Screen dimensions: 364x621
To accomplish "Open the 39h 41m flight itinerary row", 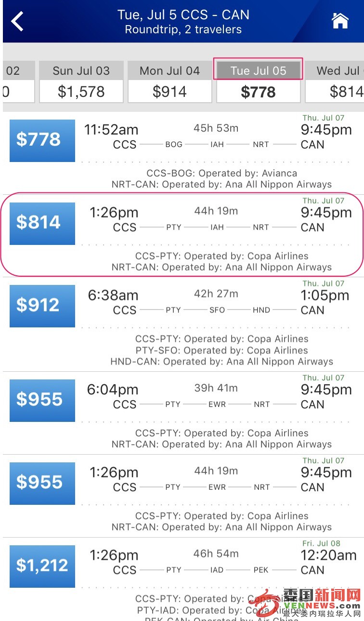I will click(x=182, y=413).
